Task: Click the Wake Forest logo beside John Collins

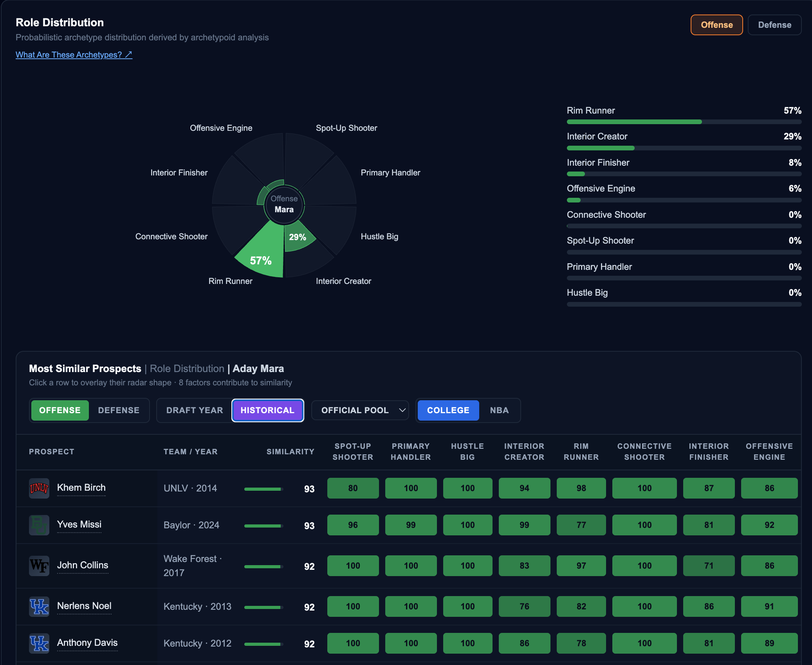Action: (39, 566)
